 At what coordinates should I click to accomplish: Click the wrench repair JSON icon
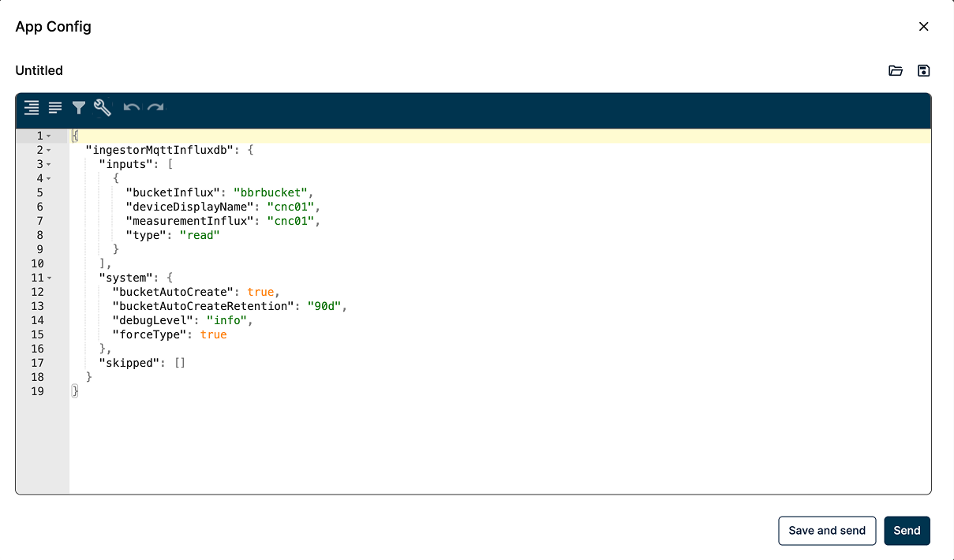click(x=103, y=107)
